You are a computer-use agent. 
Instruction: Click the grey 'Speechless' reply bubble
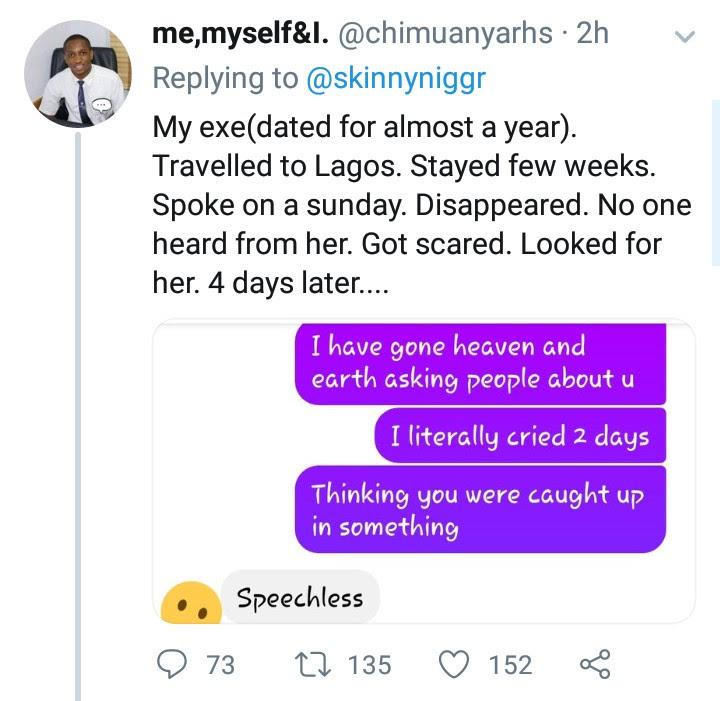point(299,598)
